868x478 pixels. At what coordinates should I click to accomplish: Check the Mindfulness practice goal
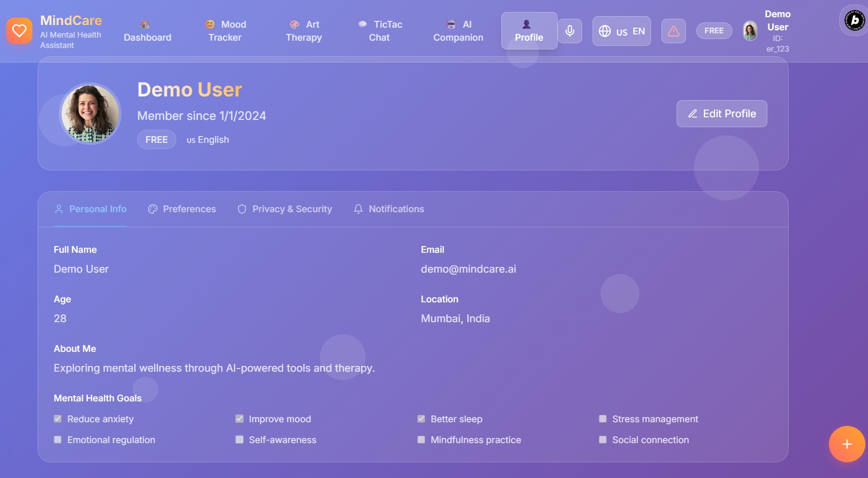click(420, 439)
